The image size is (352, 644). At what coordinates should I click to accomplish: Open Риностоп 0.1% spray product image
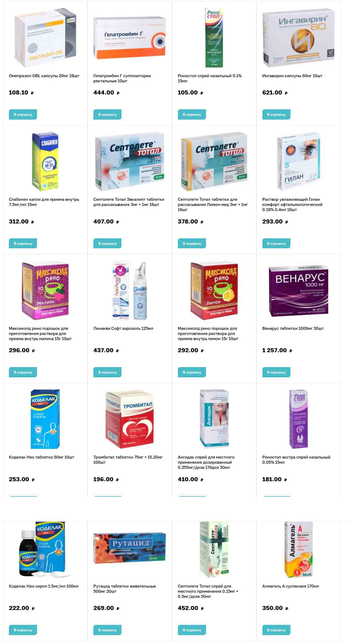(214, 38)
